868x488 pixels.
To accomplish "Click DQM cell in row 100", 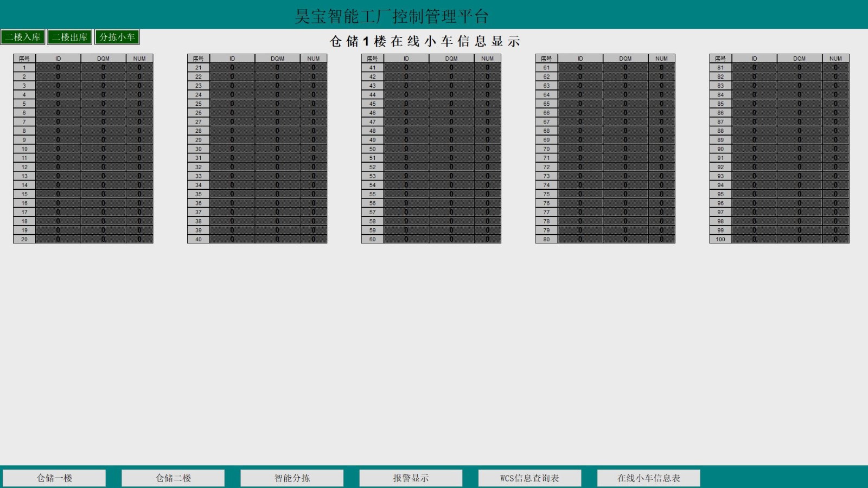I will point(799,239).
